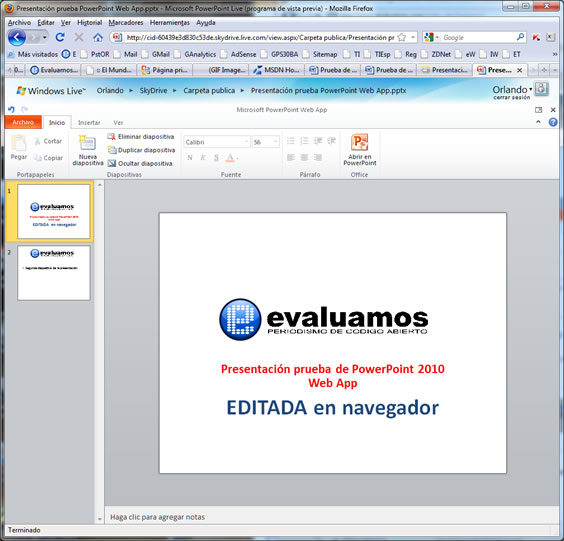Collapse the ribbon with the caret arrow
Image resolution: width=564 pixels, height=541 pixels.
(538, 122)
